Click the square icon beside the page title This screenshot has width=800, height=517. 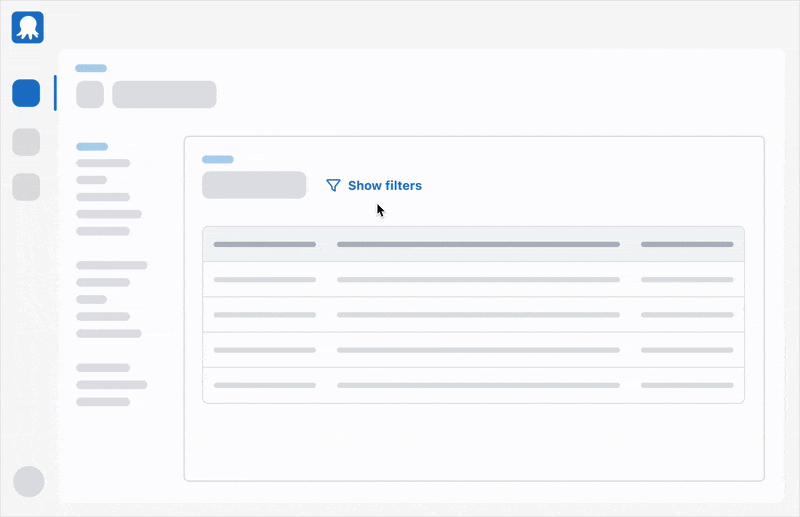[90, 95]
